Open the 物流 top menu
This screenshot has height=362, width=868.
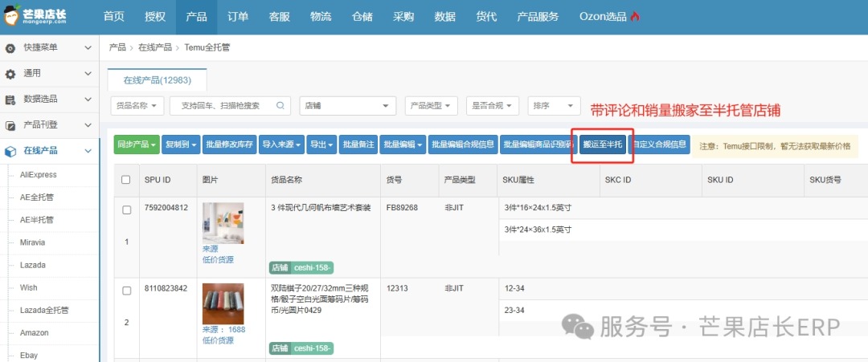click(321, 17)
